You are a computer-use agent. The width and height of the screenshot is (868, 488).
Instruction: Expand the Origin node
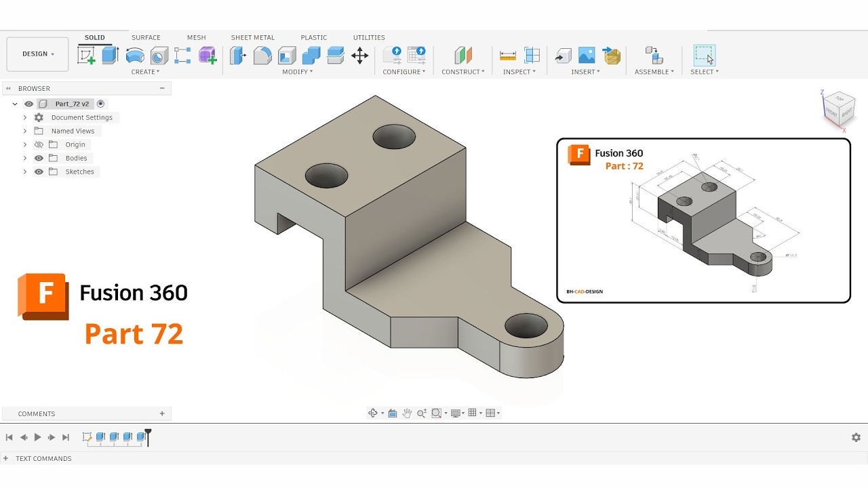[x=25, y=144]
